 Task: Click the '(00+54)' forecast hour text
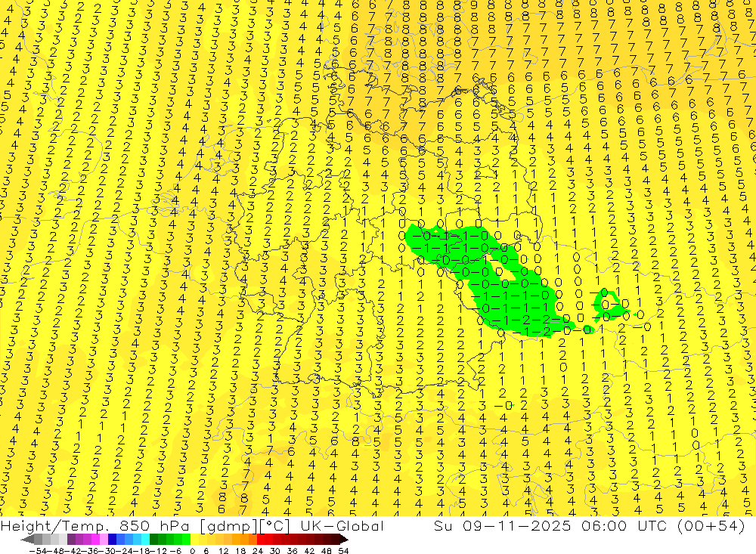click(x=711, y=525)
